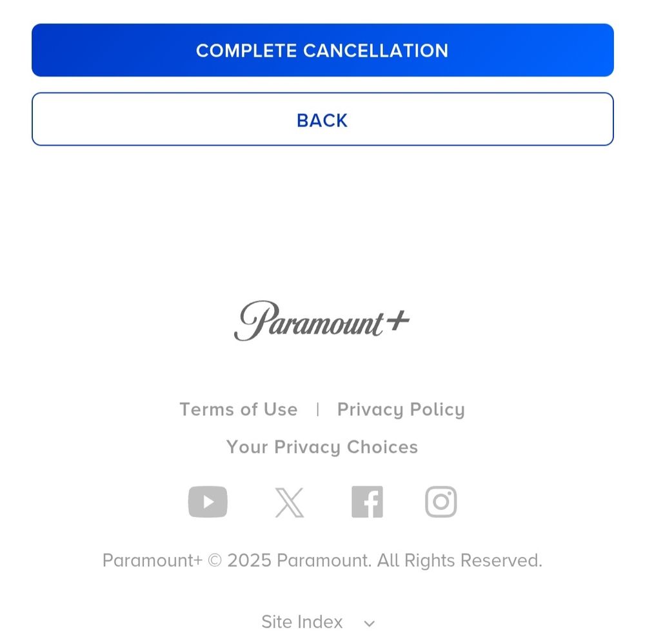Click the word Cancellation on blue button
Image resolution: width=645 pixels, height=644 pixels.
coord(375,50)
